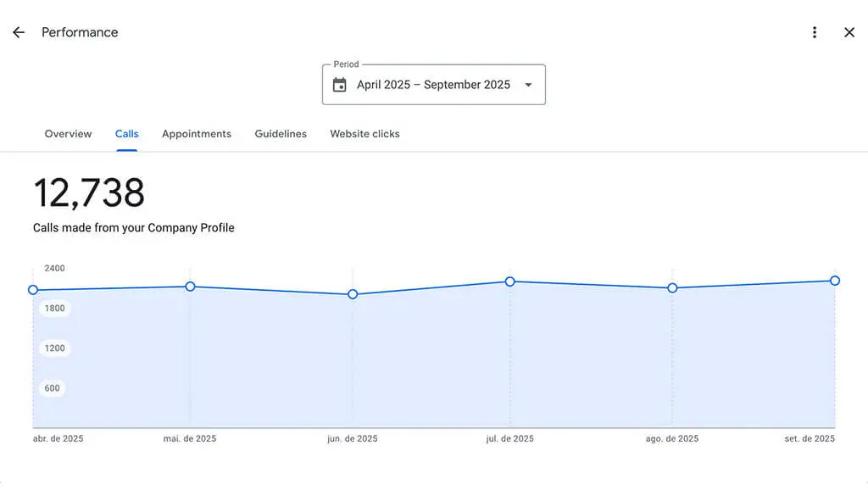This screenshot has width=868, height=496.
Task: Select the September 2025 data point
Action: click(x=835, y=281)
